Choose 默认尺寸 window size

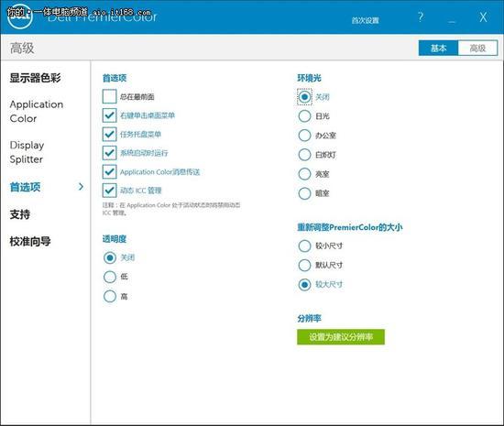pyautogui.click(x=304, y=266)
